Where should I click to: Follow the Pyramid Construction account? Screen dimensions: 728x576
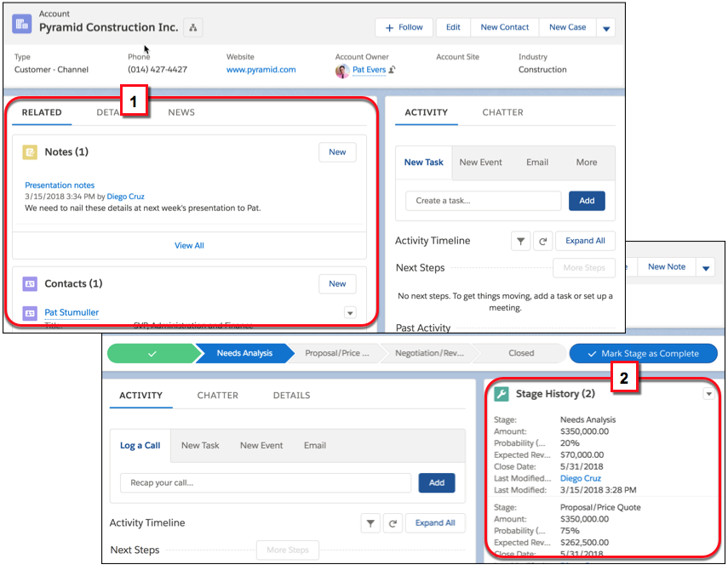pos(404,28)
